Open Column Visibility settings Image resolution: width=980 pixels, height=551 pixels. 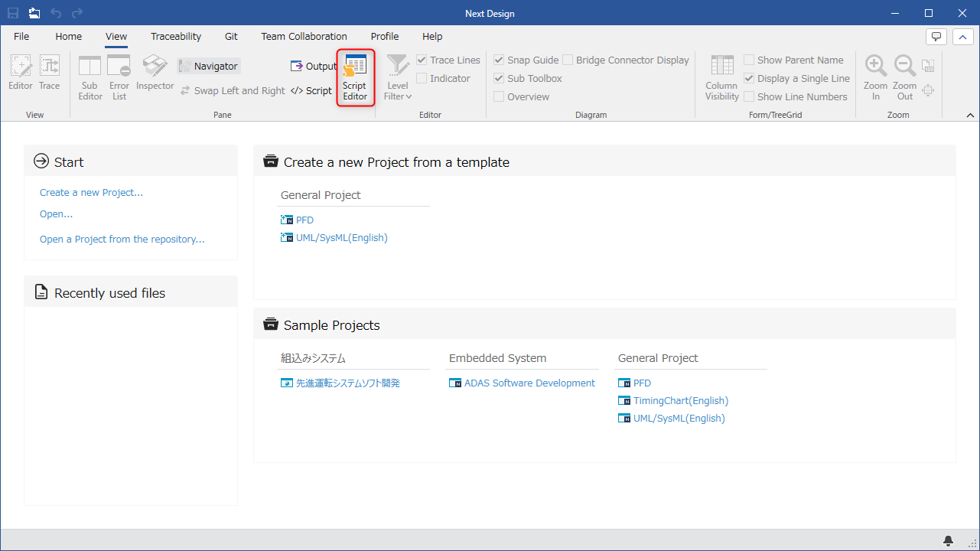pyautogui.click(x=722, y=78)
